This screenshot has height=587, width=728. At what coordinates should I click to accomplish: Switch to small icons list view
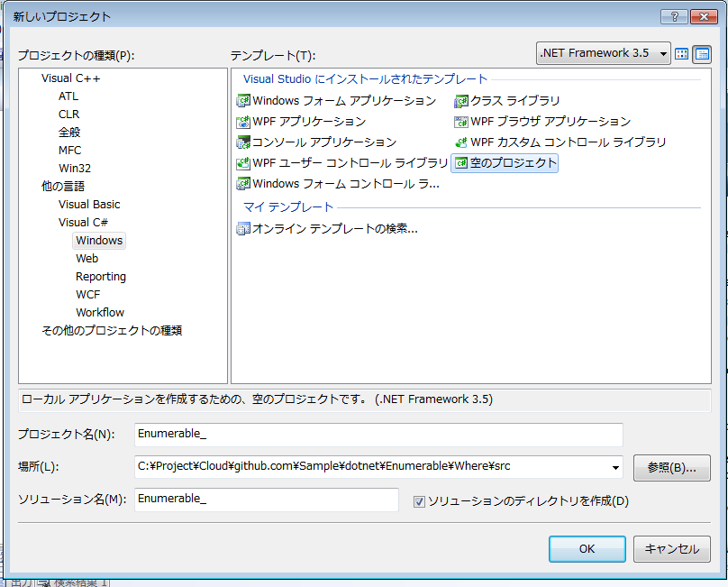point(702,54)
